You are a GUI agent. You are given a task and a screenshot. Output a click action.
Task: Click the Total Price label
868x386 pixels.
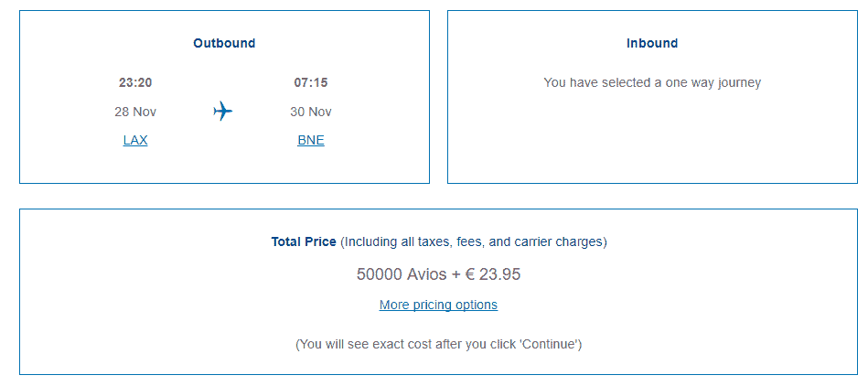pyautogui.click(x=304, y=242)
